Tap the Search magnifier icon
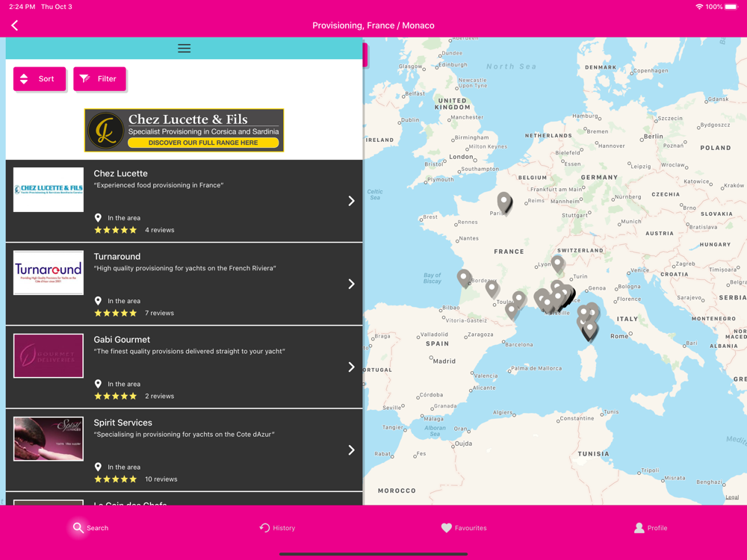Viewport: 747px width, 560px height. (x=78, y=528)
